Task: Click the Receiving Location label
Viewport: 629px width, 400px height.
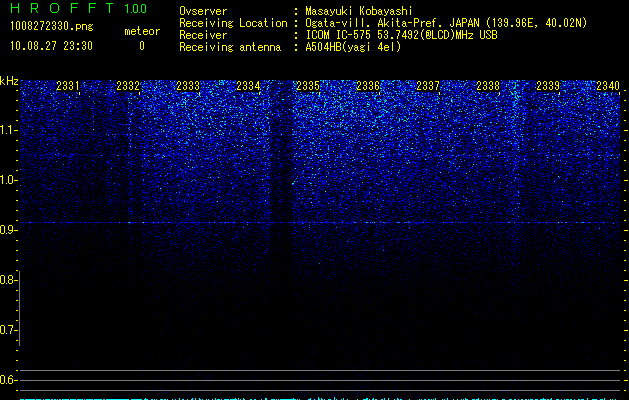Action: (233, 23)
